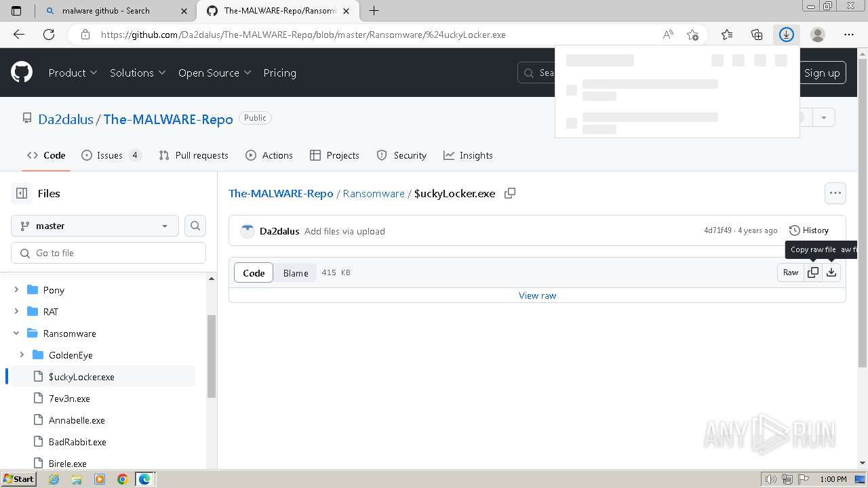Open The-MALWARE-Repo repository title link
The image size is (868, 488).
pos(168,119)
